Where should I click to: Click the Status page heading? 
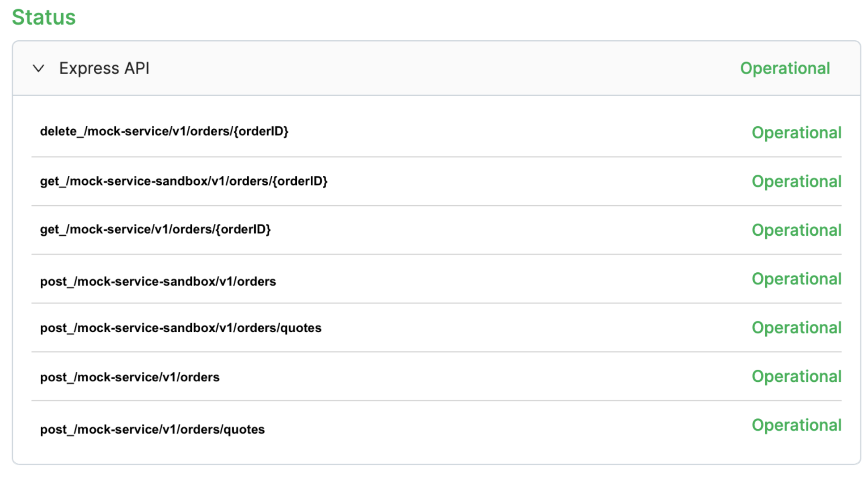(x=44, y=17)
